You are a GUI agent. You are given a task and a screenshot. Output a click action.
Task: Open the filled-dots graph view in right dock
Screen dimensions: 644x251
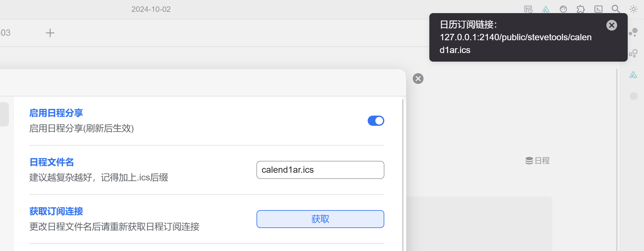click(x=633, y=32)
